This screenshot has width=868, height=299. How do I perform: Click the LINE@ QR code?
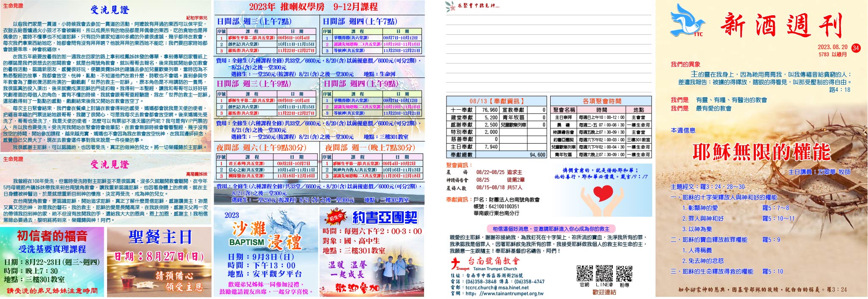[x=604, y=274]
